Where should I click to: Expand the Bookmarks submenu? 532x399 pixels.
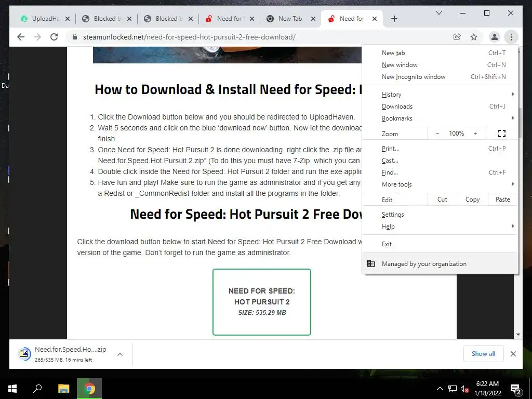(x=440, y=118)
